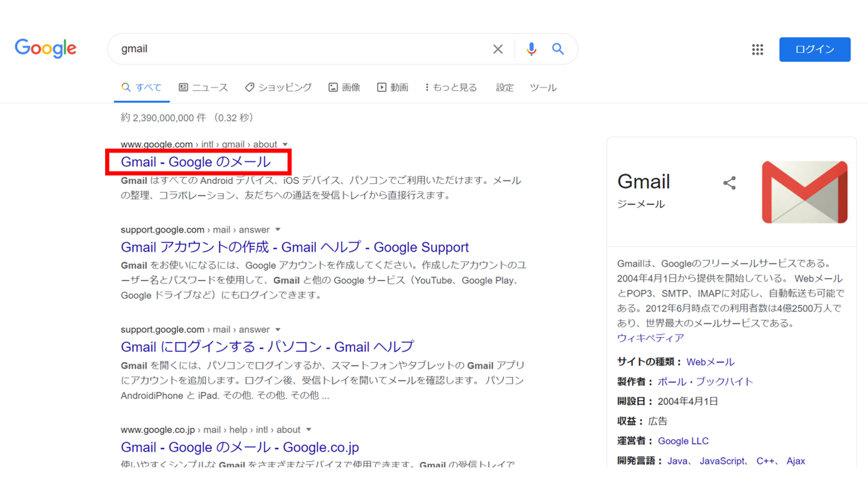Click the Google logo
The height and width of the screenshot is (487, 868).
tap(45, 49)
